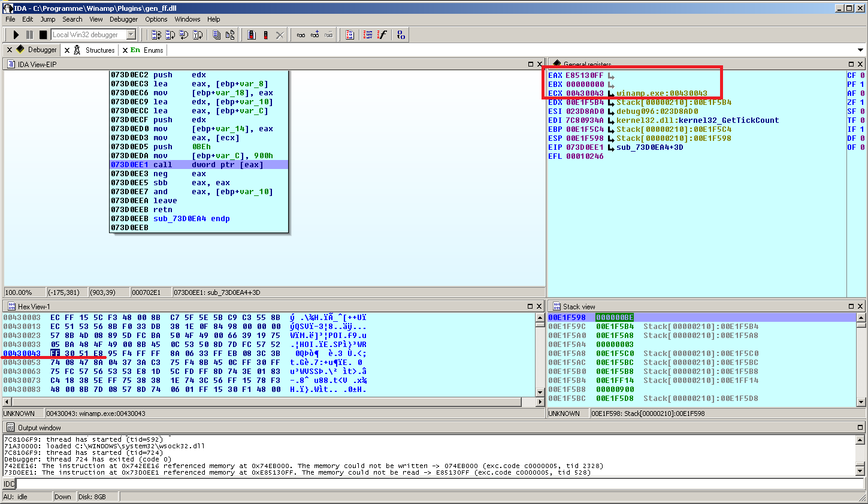
Task: Click the 100.00% zoom status field
Action: tap(25, 292)
